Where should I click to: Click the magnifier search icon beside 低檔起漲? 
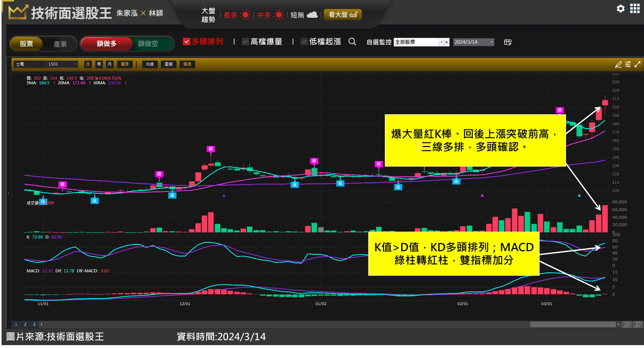pos(352,41)
